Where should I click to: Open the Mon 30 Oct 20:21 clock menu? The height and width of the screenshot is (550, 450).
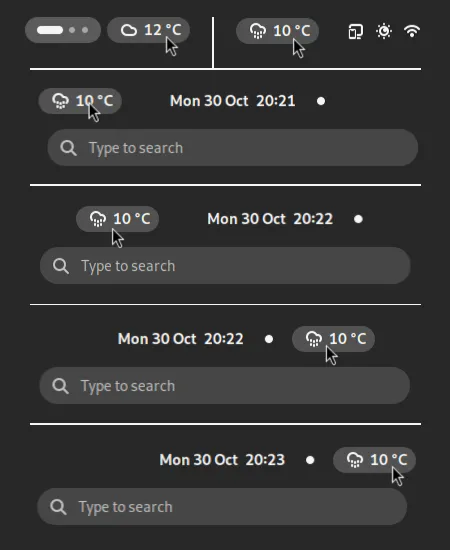pyautogui.click(x=233, y=101)
